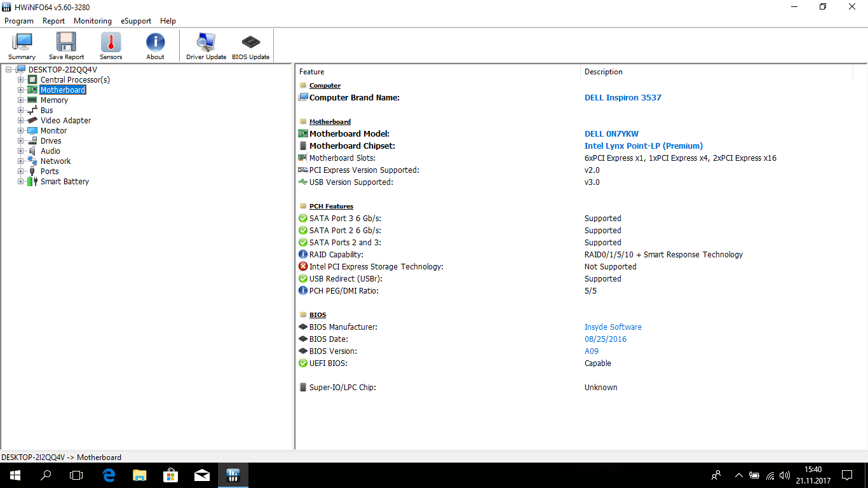Click the Drives icon in tree
Screen dimensions: 868x488
[32, 140]
